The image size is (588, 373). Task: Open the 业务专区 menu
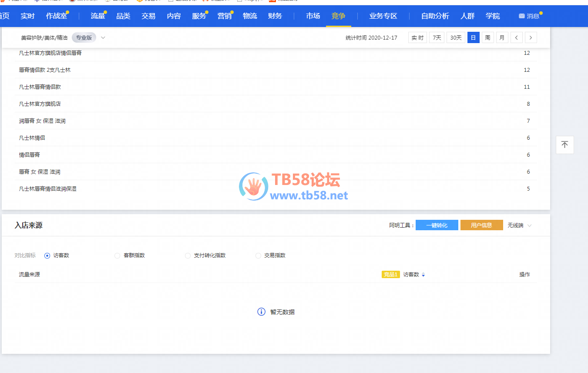point(383,16)
